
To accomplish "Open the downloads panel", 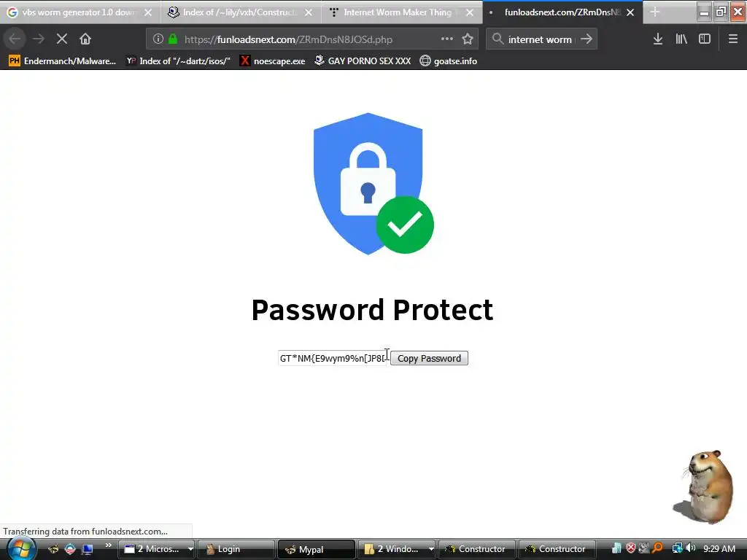I will point(657,39).
